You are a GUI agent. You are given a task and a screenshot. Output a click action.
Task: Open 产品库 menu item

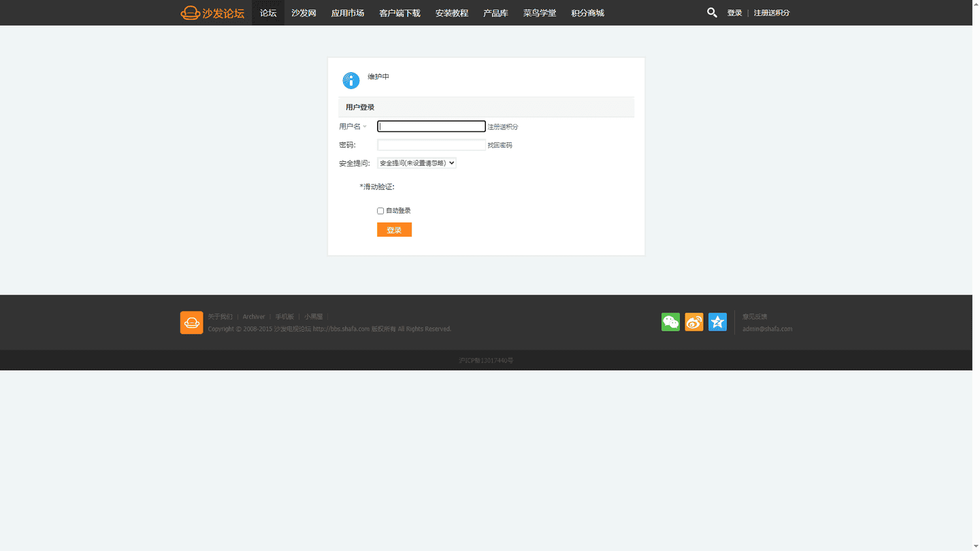click(495, 13)
